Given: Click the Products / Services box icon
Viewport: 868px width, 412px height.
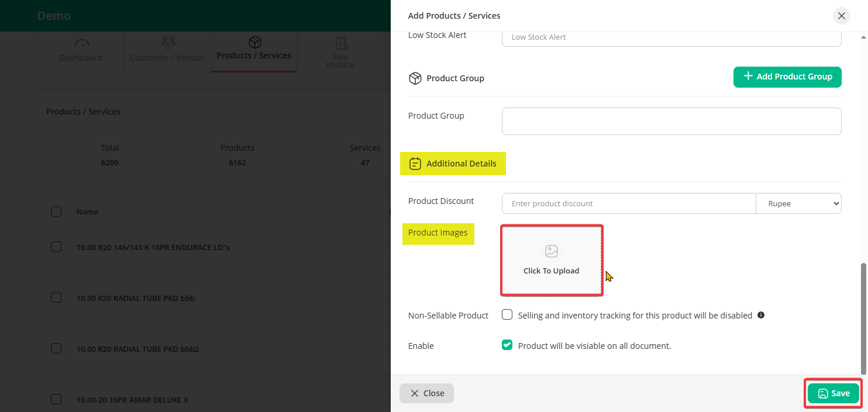Looking at the screenshot, I should pyautogui.click(x=254, y=43).
